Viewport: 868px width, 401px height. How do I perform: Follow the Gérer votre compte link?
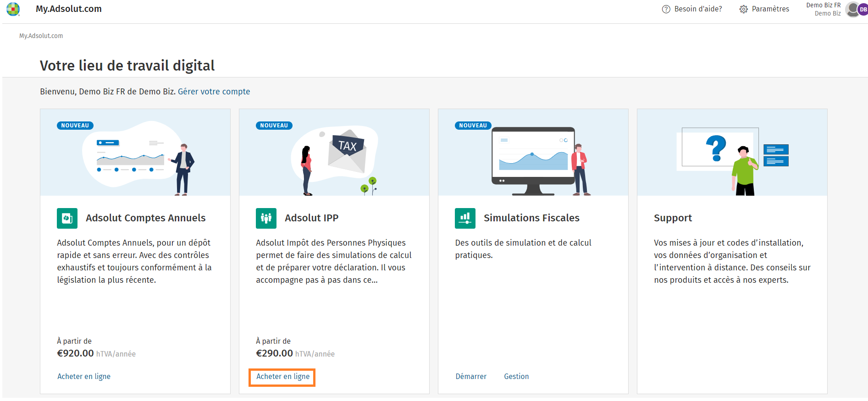click(214, 92)
